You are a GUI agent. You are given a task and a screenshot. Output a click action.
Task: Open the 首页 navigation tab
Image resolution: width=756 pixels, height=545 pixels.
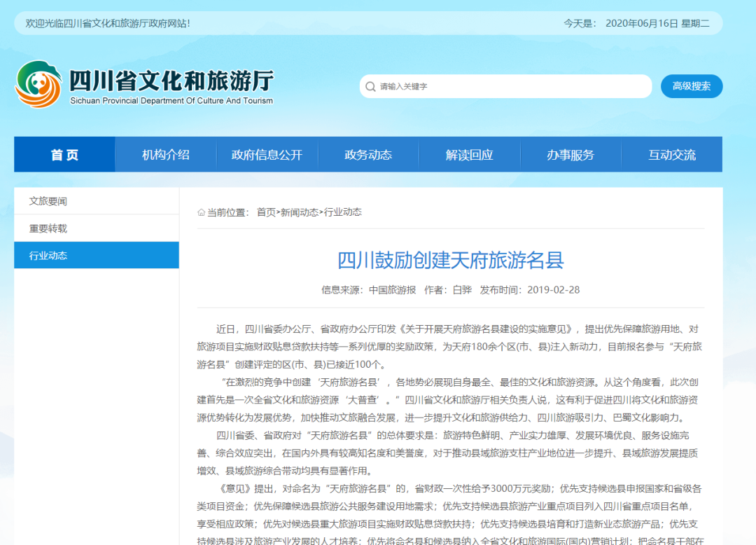[x=64, y=155]
